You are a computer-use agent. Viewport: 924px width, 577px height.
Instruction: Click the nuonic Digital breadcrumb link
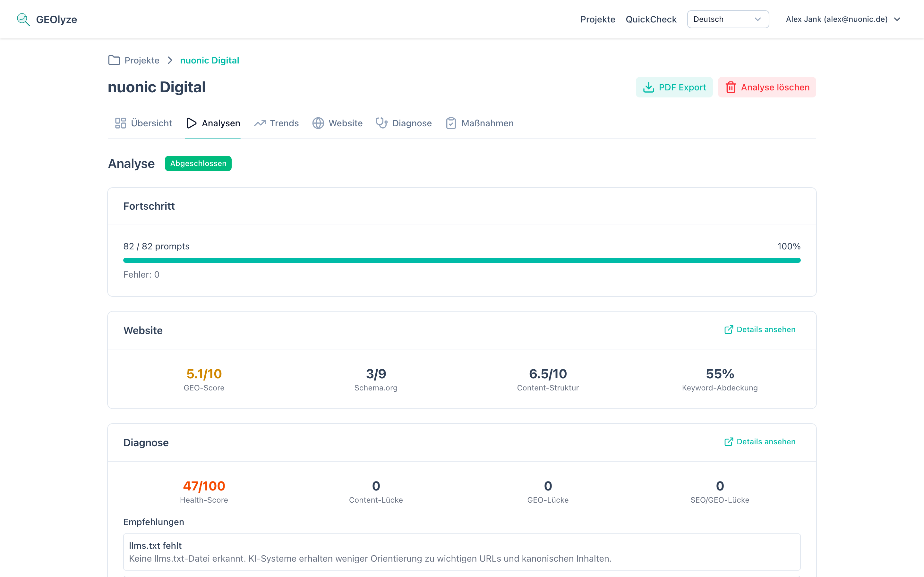(x=209, y=60)
